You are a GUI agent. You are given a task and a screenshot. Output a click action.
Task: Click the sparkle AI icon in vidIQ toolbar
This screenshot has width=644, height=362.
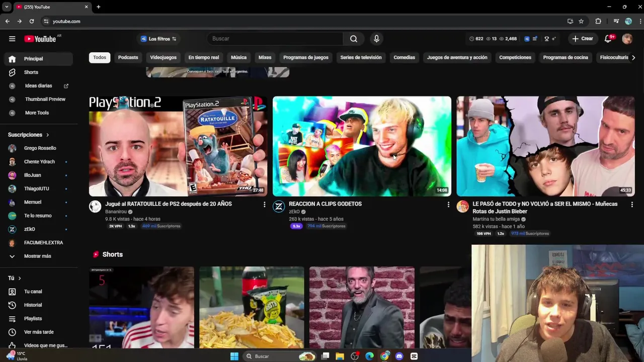tap(554, 39)
